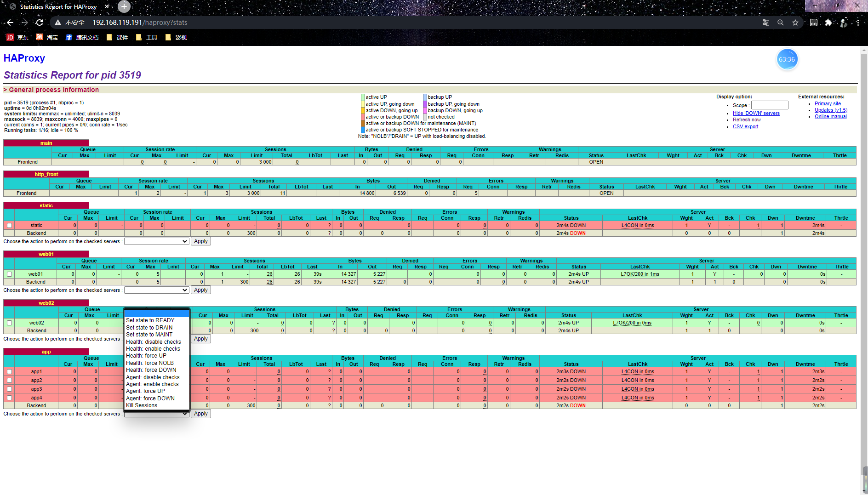Open the 工具 bookmarks folder
This screenshot has height=495, width=868.
(147, 37)
